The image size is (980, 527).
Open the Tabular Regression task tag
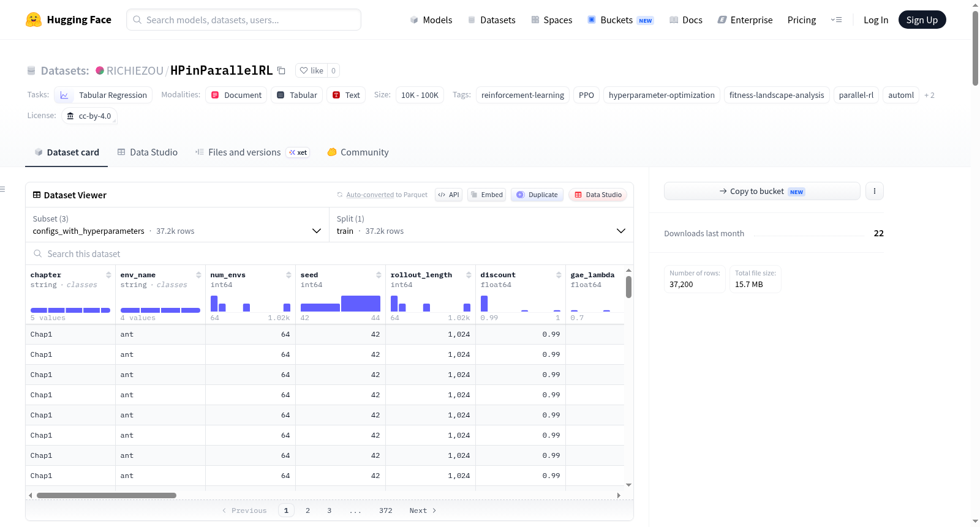tap(104, 95)
